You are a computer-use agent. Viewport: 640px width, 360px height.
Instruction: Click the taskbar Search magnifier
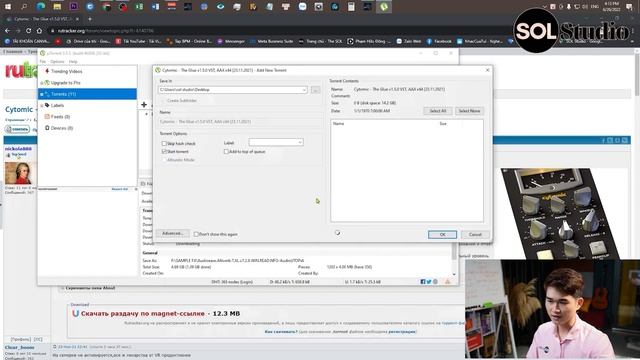24,7
